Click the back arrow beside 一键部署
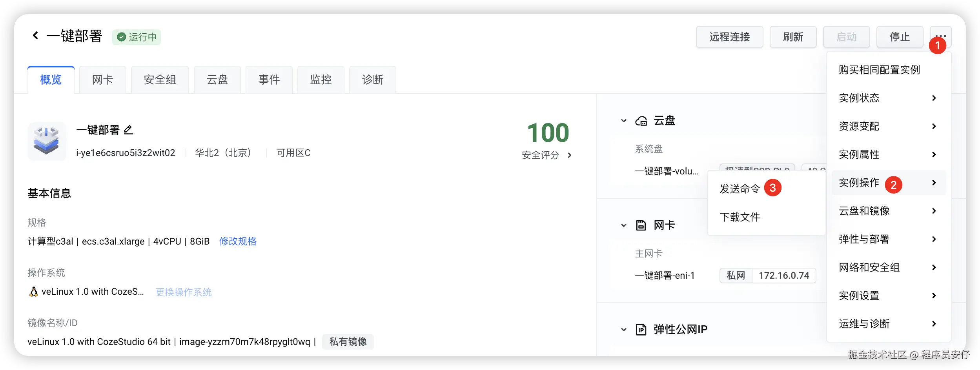The width and height of the screenshot is (980, 370). (36, 36)
